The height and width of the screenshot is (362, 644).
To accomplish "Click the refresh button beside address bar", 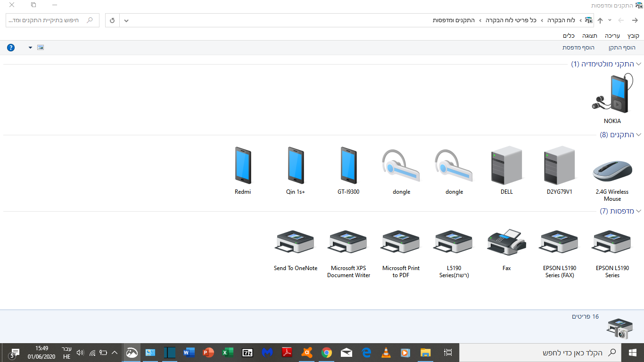I will coord(112,21).
